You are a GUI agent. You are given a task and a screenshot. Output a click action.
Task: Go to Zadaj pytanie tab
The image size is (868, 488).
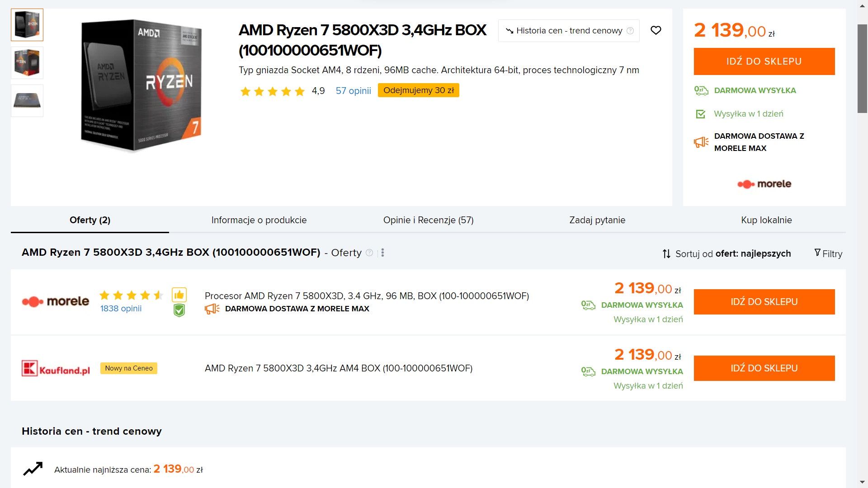tap(597, 220)
